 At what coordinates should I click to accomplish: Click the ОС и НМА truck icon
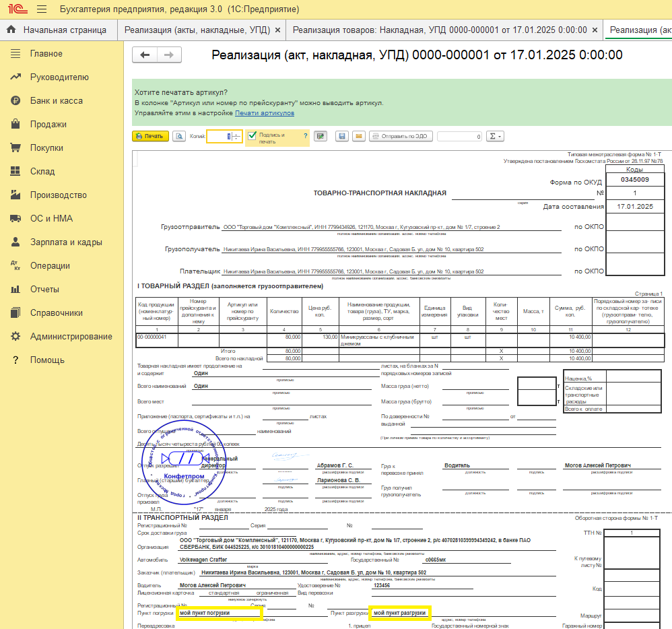(15, 218)
